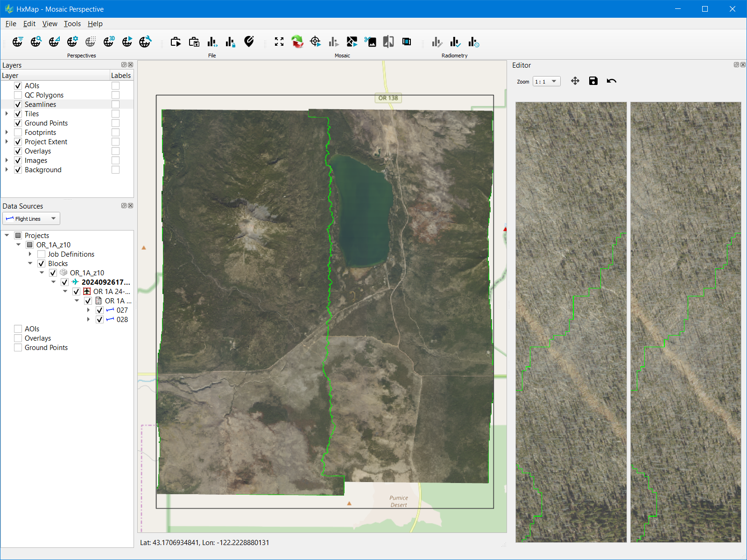Click the fit-to-extent zoom icon
This screenshot has width=747, height=560.
pos(279,42)
